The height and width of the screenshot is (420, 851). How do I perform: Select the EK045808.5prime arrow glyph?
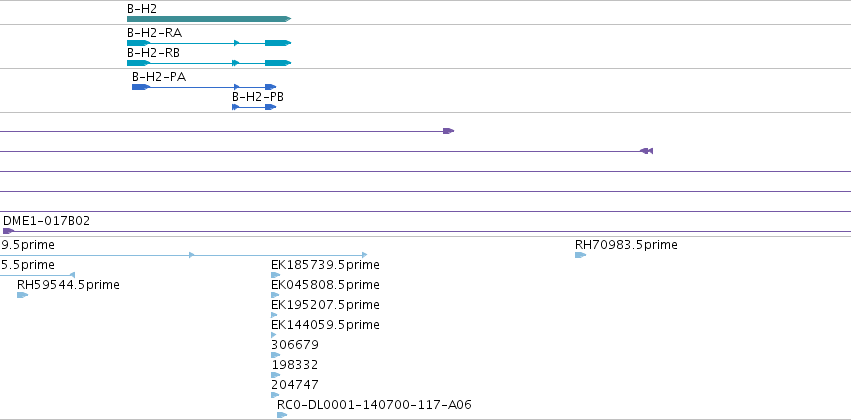coord(275,295)
